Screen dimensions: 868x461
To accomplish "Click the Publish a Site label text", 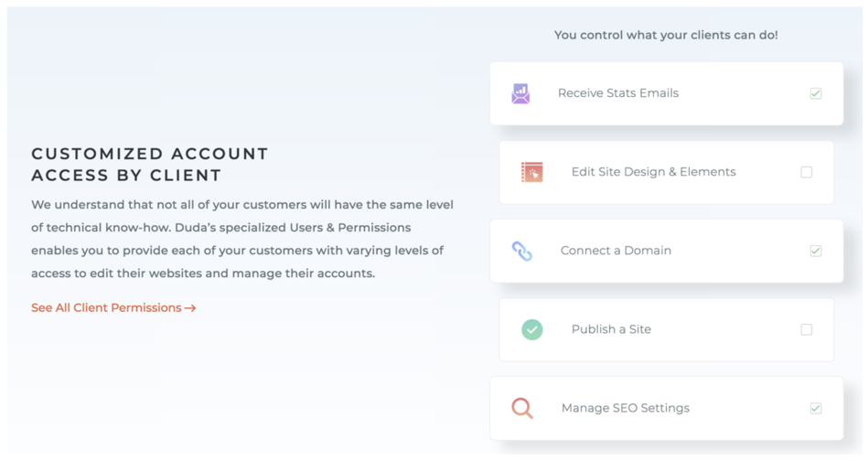I will pyautogui.click(x=611, y=329).
